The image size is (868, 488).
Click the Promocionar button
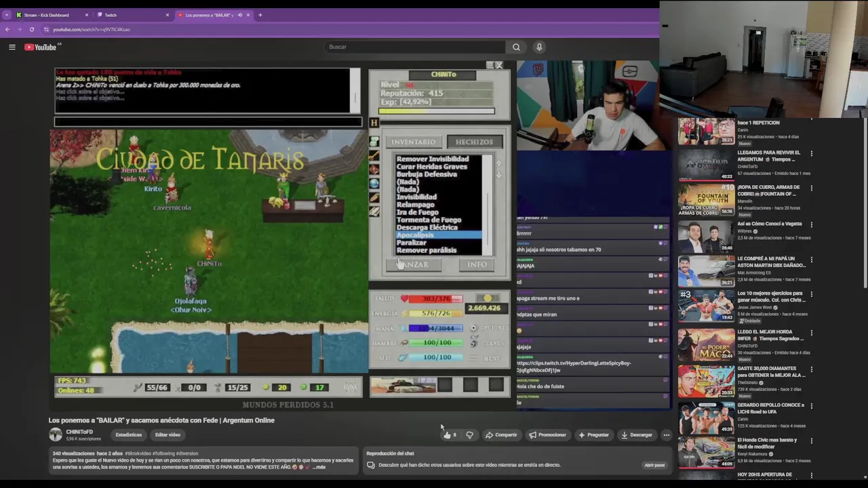click(547, 435)
